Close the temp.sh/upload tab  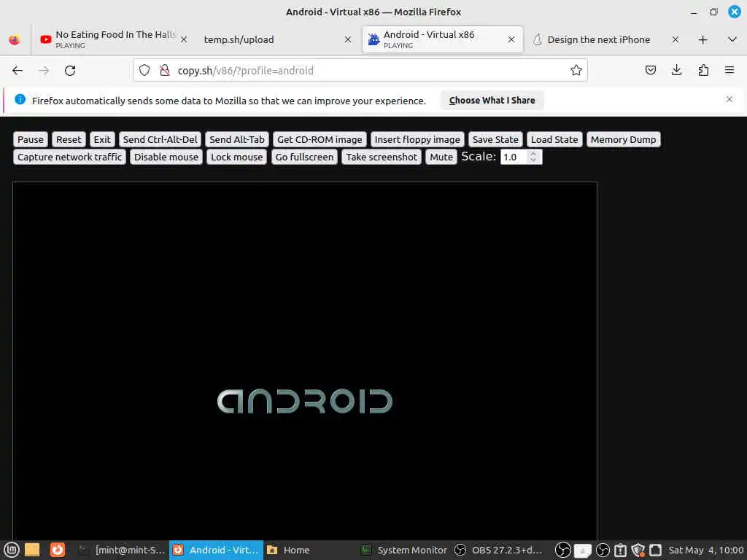[x=348, y=39]
